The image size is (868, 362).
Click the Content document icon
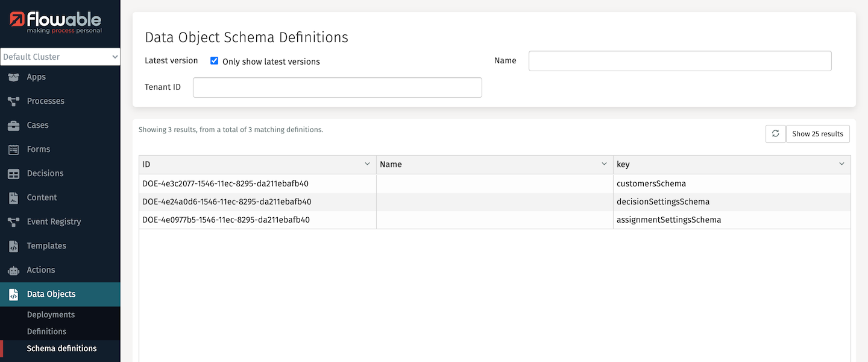click(13, 198)
